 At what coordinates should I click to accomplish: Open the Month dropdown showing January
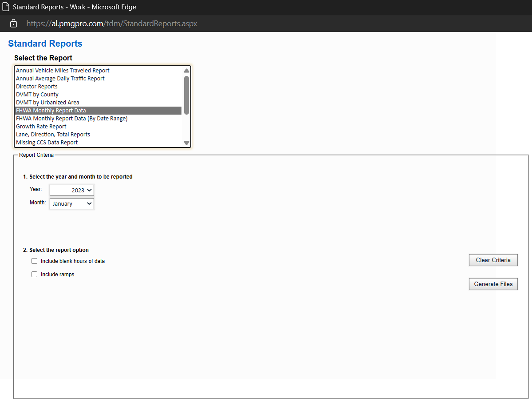click(71, 204)
